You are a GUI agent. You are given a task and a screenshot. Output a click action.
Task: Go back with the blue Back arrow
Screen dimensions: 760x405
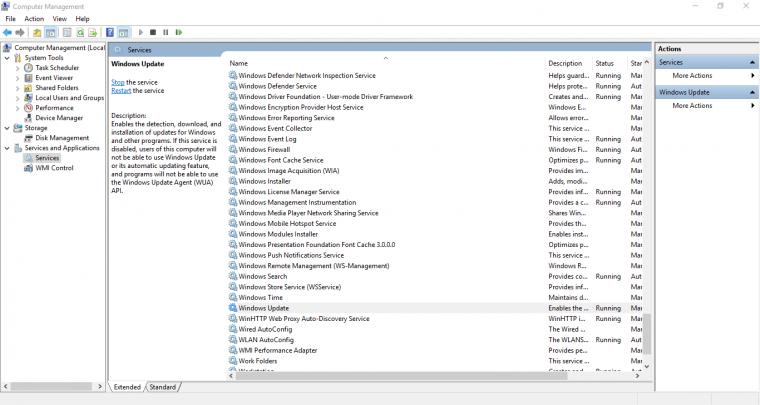pyautogui.click(x=7, y=32)
